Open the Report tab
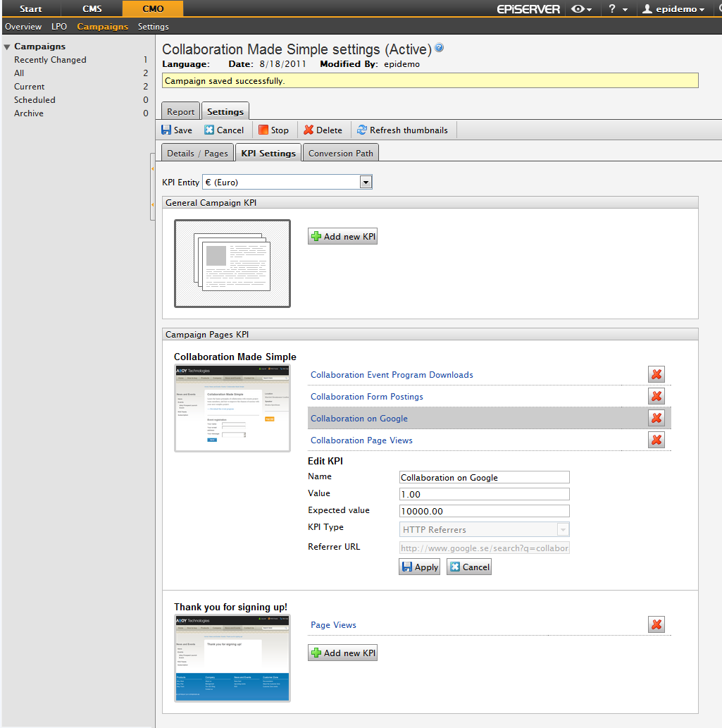722x728 pixels. [x=180, y=111]
